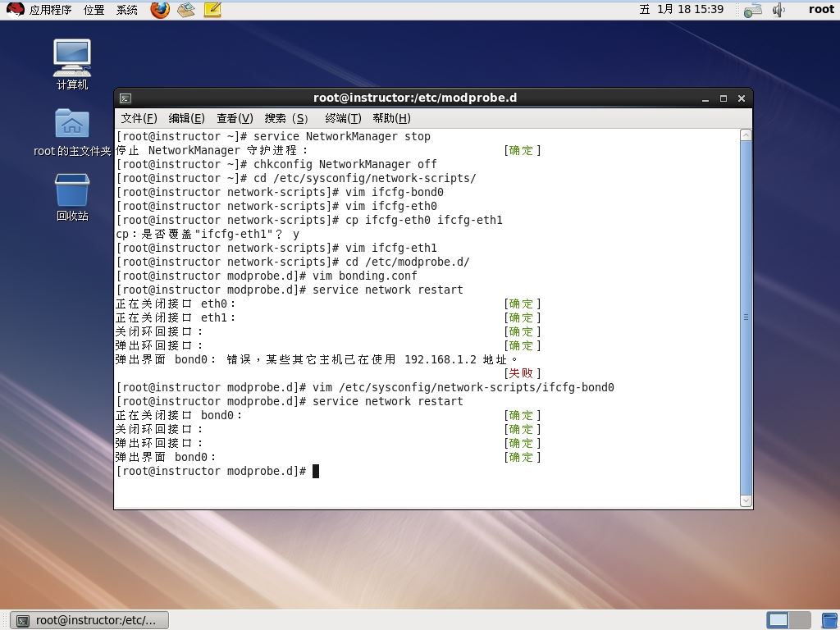Click the terminal vertical scrollbar thumb
Image resolution: width=840 pixels, height=630 pixels.
[x=746, y=317]
